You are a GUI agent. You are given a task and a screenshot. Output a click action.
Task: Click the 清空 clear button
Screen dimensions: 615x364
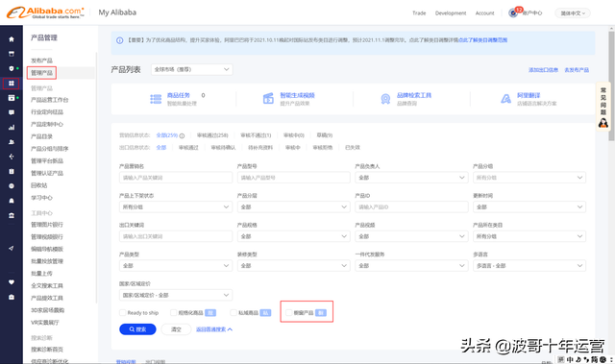click(x=176, y=329)
